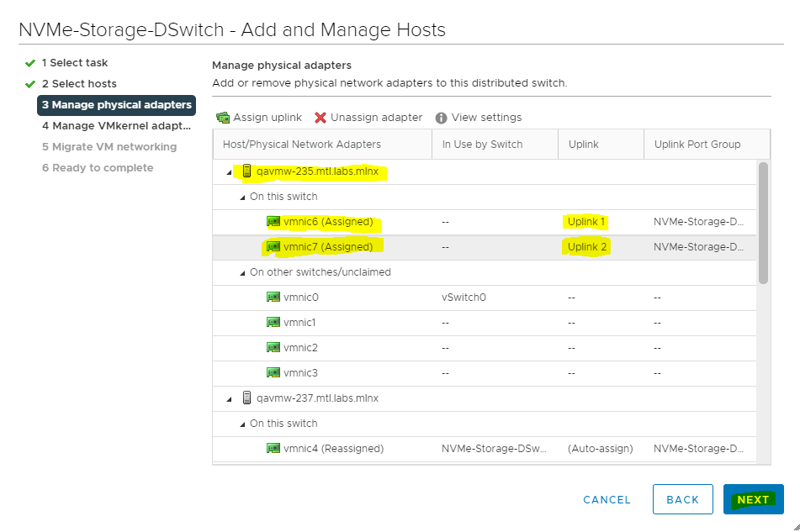Click port group cell in vmnic4 row
Image resolution: width=800 pixels, height=532 pixels.
click(x=698, y=449)
